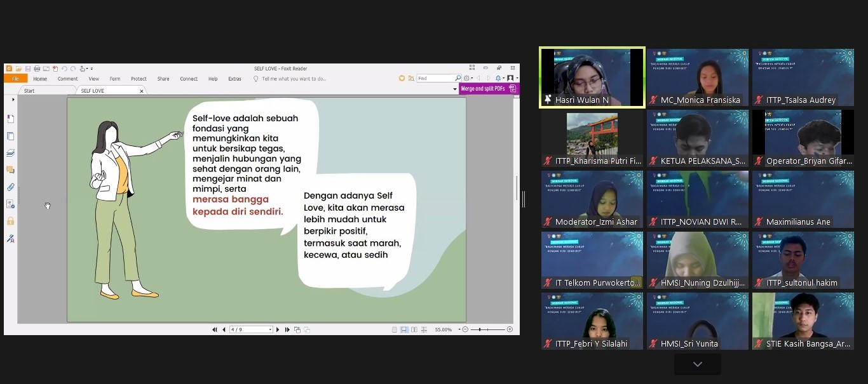Screen dimensions: 868x384
Task: Select MC_Monica Fransiska's video tile
Action: click(698, 77)
